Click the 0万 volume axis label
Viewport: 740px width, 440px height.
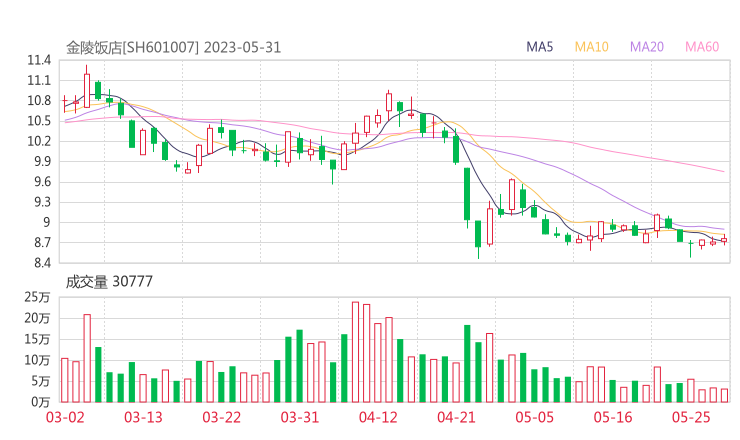pos(41,402)
